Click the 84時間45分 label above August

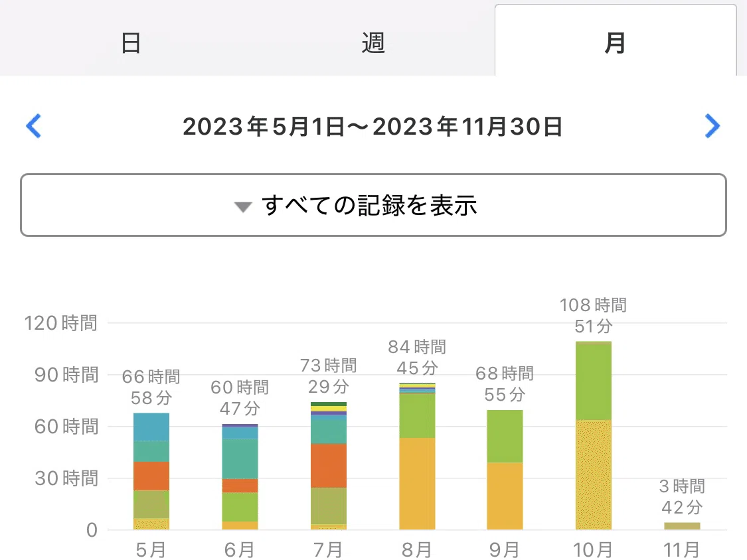pyautogui.click(x=417, y=357)
